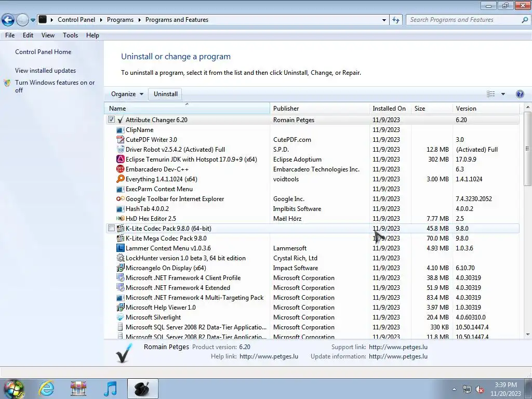Image resolution: width=532 pixels, height=399 pixels.
Task: Sort by the Name column header
Action: (x=187, y=109)
